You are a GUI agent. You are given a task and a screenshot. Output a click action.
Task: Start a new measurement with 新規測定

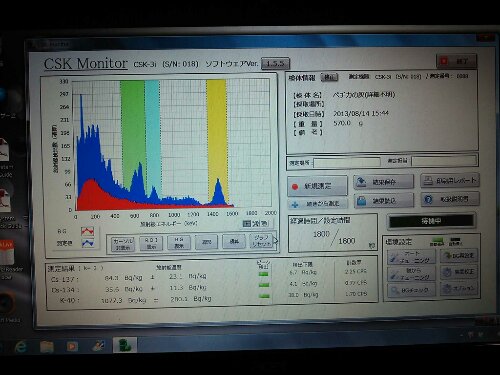317,186
